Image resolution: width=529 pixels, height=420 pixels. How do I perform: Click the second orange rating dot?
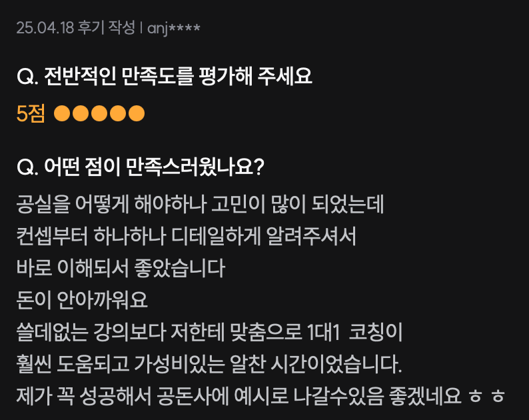[81, 113]
